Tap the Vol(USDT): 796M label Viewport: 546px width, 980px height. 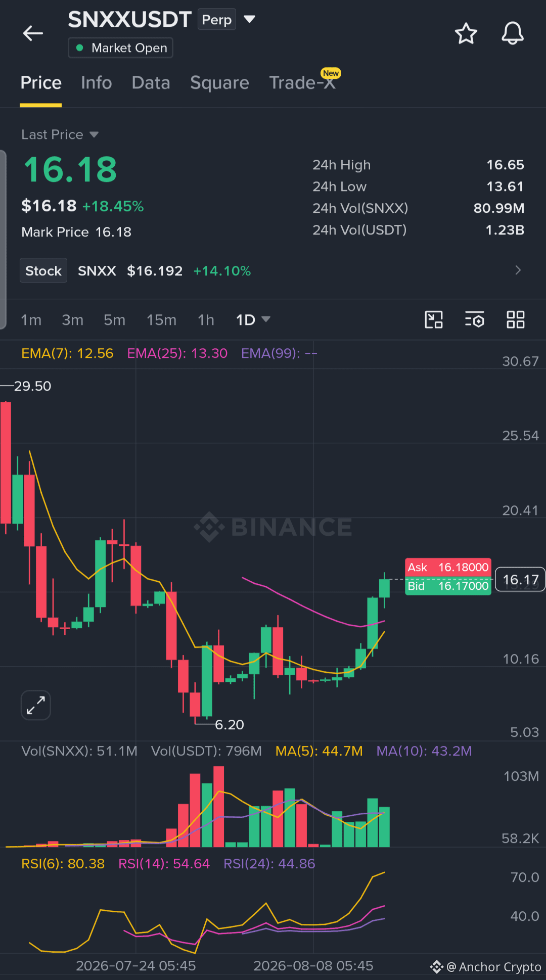point(206,751)
